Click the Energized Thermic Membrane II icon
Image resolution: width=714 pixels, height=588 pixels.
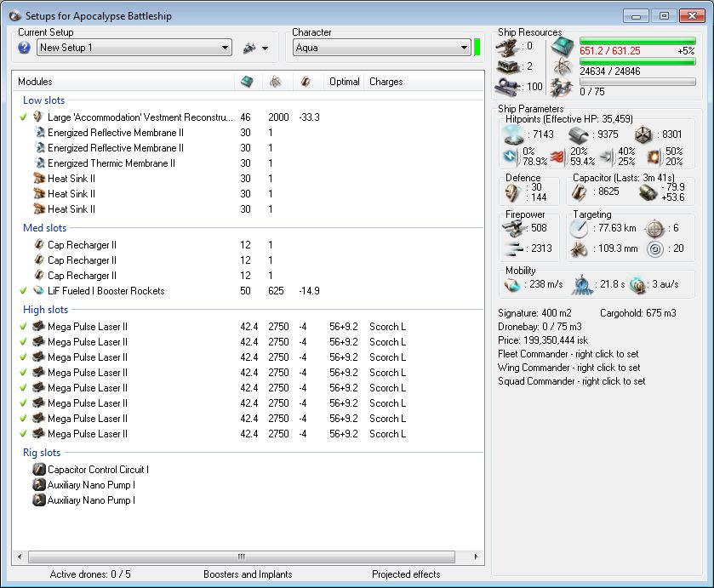tap(39, 163)
